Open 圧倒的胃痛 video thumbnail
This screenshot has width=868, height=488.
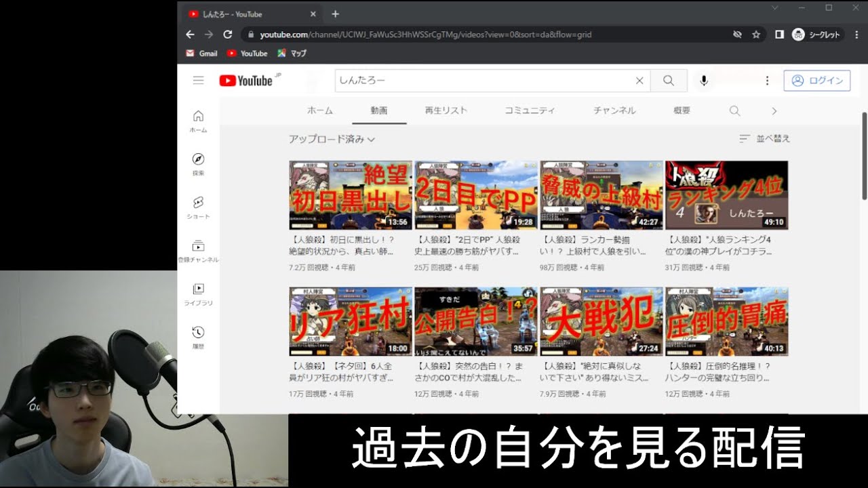pyautogui.click(x=727, y=321)
